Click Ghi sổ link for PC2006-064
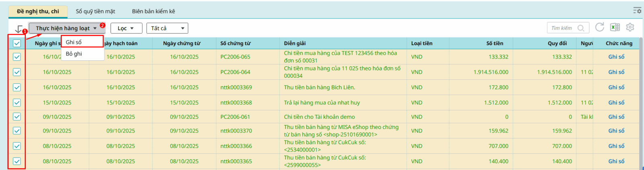 (x=616, y=72)
